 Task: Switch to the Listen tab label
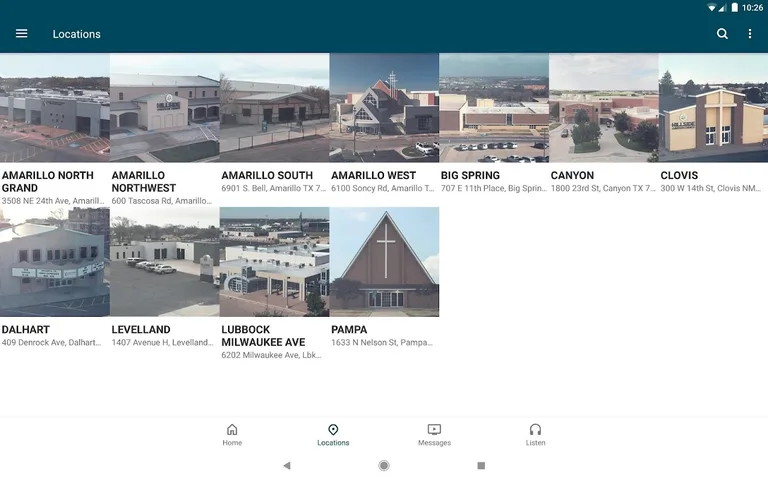coord(535,443)
